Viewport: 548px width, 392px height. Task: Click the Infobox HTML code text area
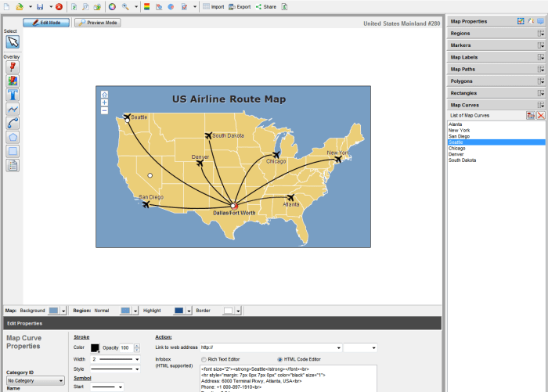[x=288, y=379]
